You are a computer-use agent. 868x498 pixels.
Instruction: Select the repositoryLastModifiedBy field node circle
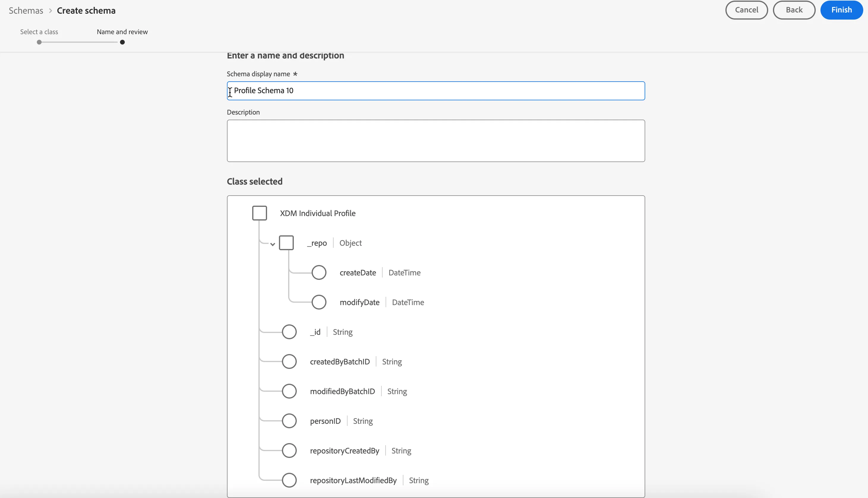click(x=289, y=480)
